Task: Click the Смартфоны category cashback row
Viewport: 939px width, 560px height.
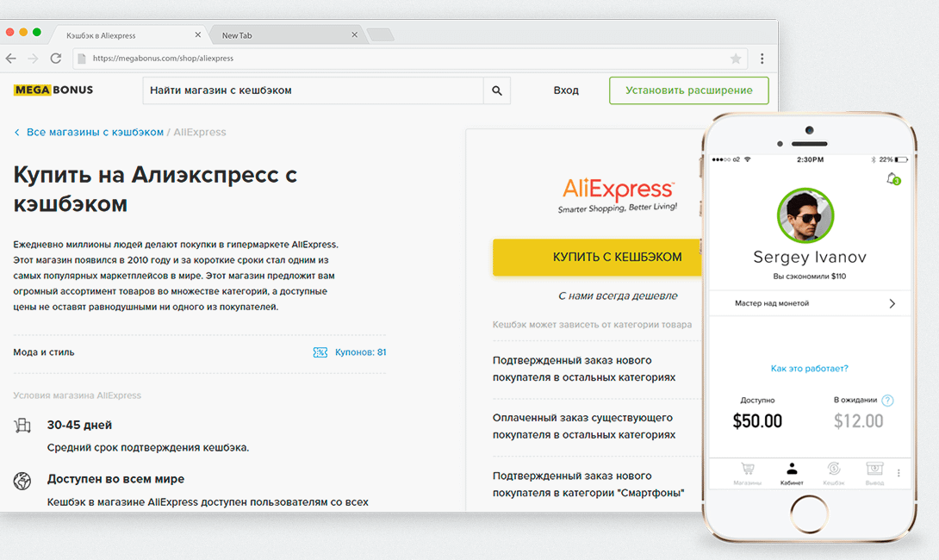Action: point(588,484)
